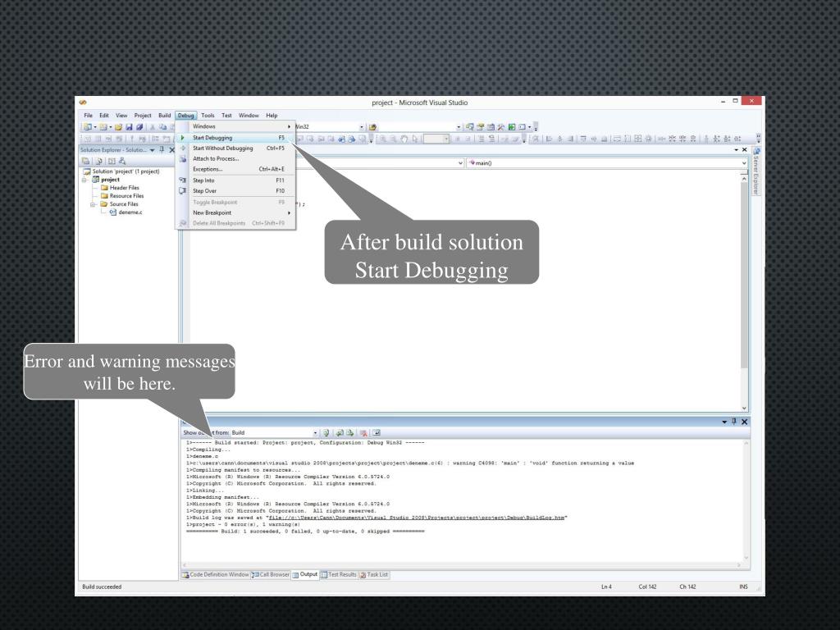Open the Solution Explorer window position dropdown
This screenshot has width=840, height=630.
point(152,151)
